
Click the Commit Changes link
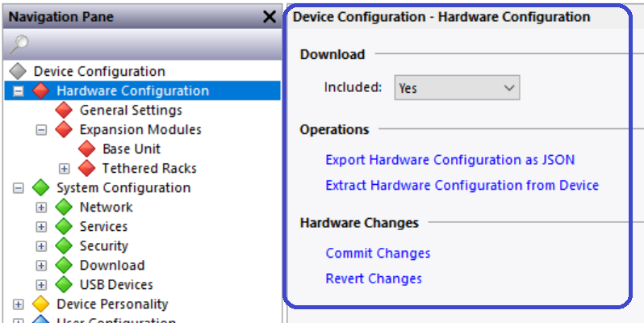[x=378, y=254]
